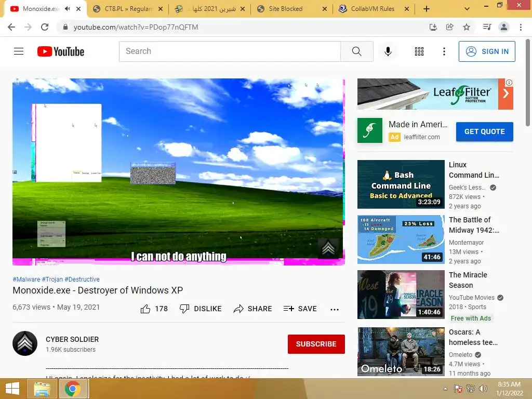This screenshot has width=532, height=399.
Task: Click the LeafFilter green leaf logo
Action: 370,130
